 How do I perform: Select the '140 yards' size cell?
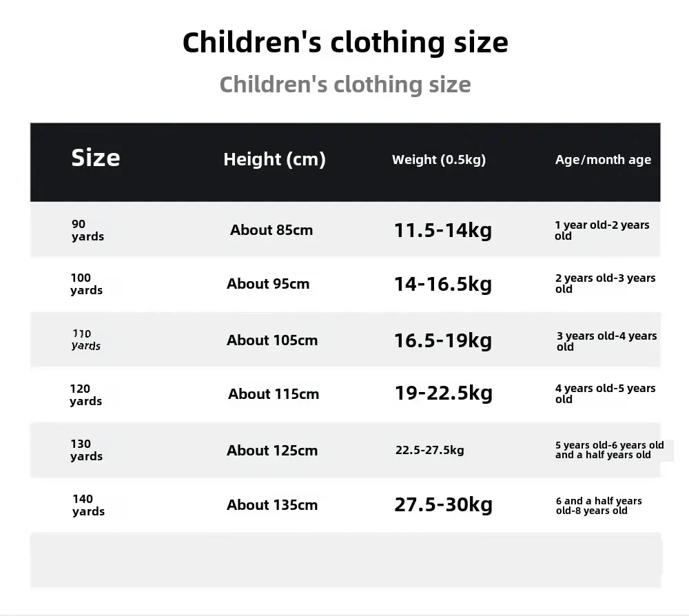click(88, 505)
